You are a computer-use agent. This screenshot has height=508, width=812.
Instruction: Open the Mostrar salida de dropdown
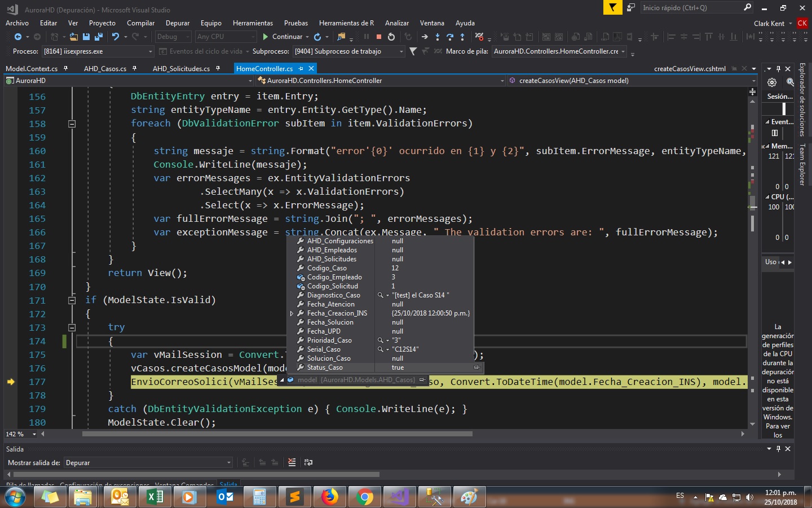(x=228, y=463)
